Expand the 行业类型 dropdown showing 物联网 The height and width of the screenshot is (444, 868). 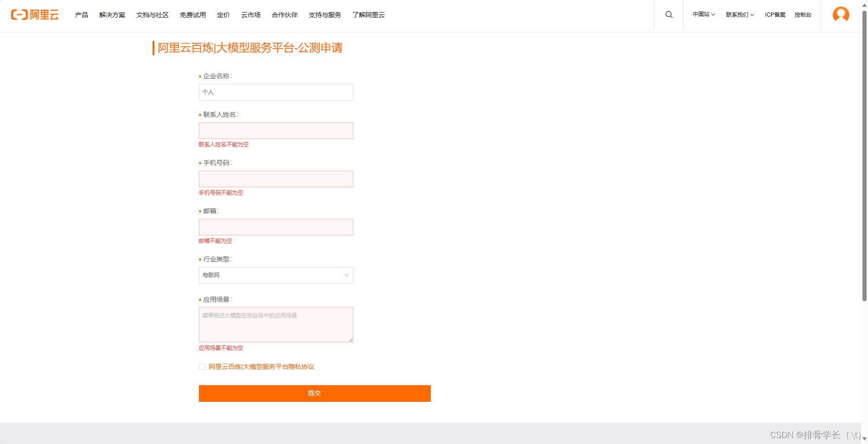pyautogui.click(x=276, y=275)
